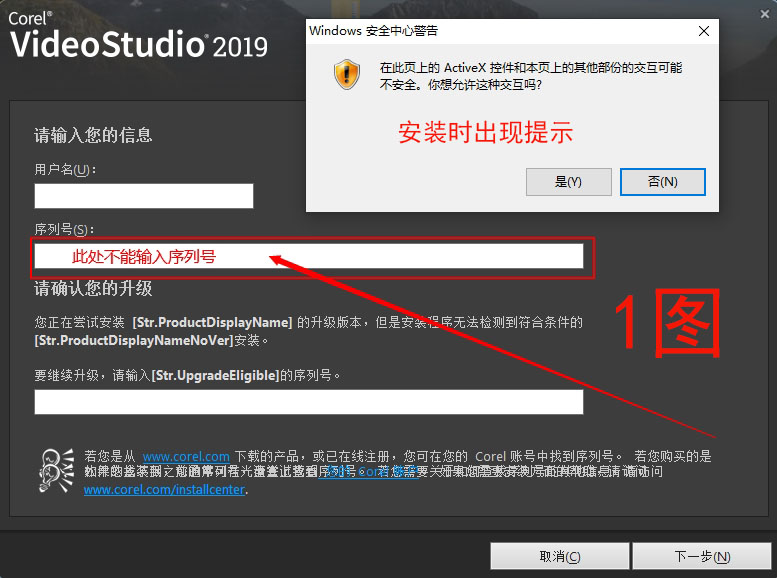Screen dimensions: 777x578
Task: Click the 请输入您的信息 heading text
Action: [x=93, y=135]
